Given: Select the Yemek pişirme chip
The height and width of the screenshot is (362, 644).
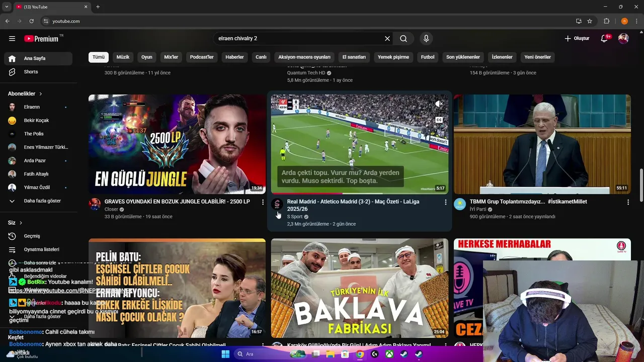Looking at the screenshot, I should point(393,57).
